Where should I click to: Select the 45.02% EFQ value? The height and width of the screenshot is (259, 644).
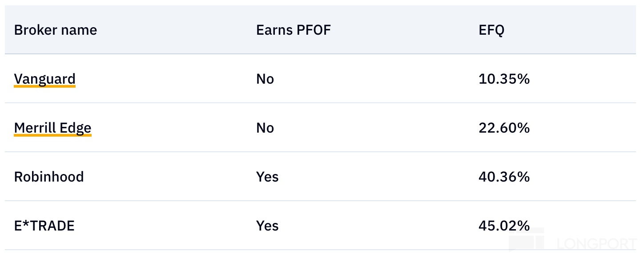point(504,226)
